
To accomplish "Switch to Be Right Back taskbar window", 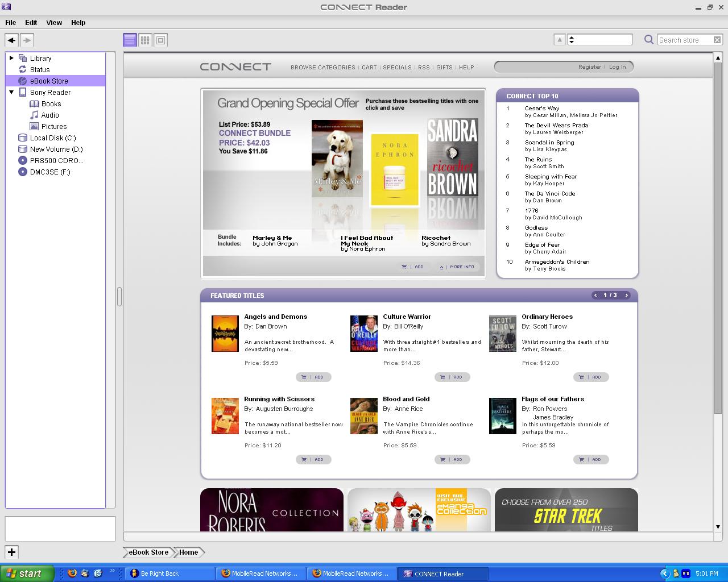I will click(x=169, y=573).
